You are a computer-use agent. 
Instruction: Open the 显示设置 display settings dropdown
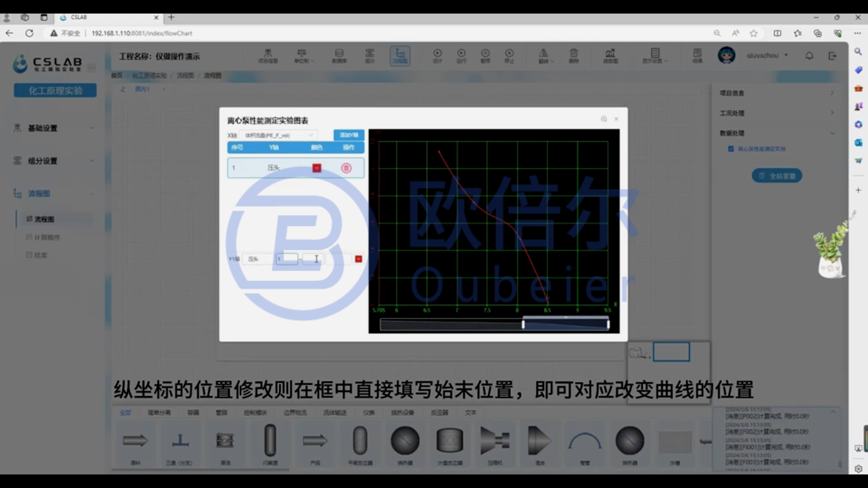[x=655, y=56]
